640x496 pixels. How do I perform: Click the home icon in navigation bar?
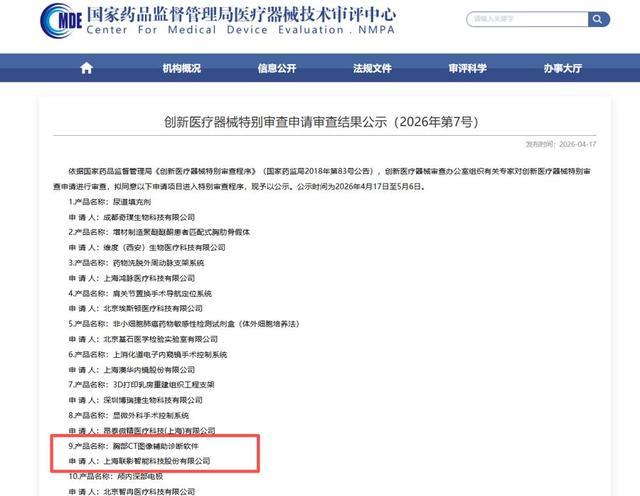tap(86, 68)
